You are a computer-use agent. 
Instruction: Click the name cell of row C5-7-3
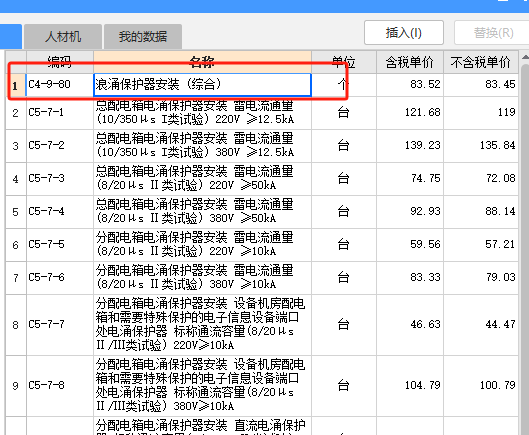pyautogui.click(x=202, y=179)
